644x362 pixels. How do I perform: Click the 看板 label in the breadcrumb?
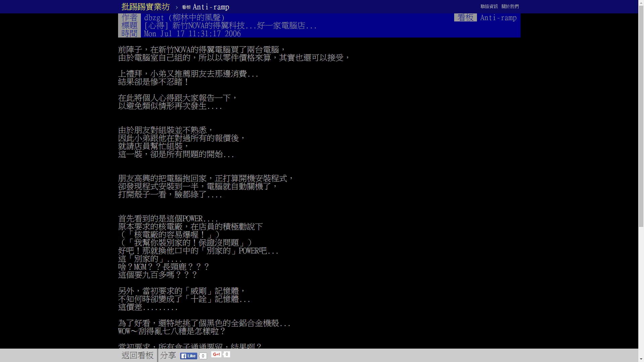coord(187,7)
